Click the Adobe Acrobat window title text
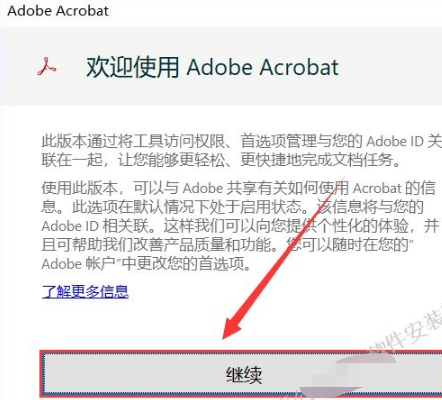The width and height of the screenshot is (442, 400). tap(58, 11)
